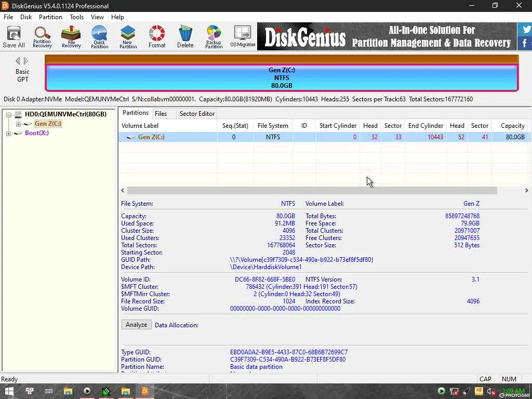The height and width of the screenshot is (399, 532).
Task: Click the CAP indicator in status bar
Action: coord(485,379)
